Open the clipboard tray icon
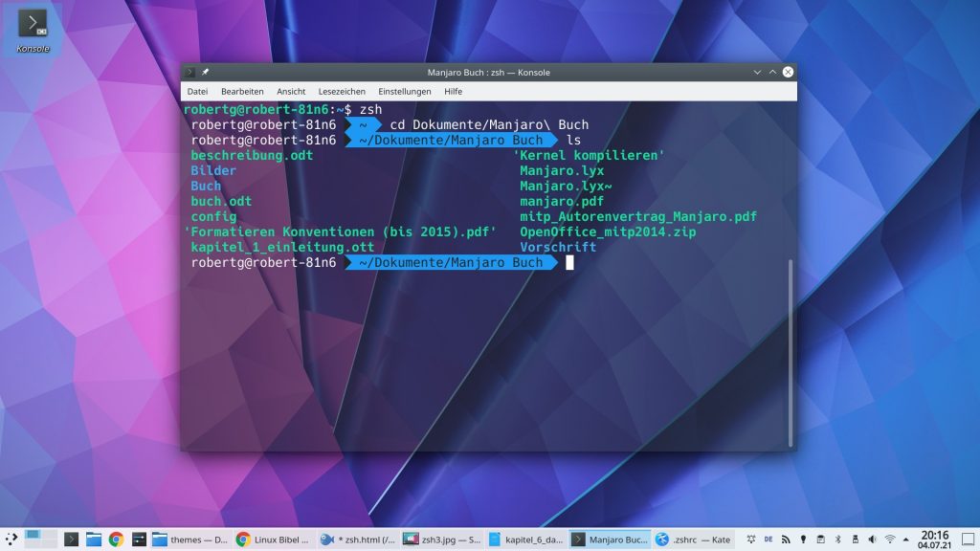The height and width of the screenshot is (551, 980). coord(820,540)
